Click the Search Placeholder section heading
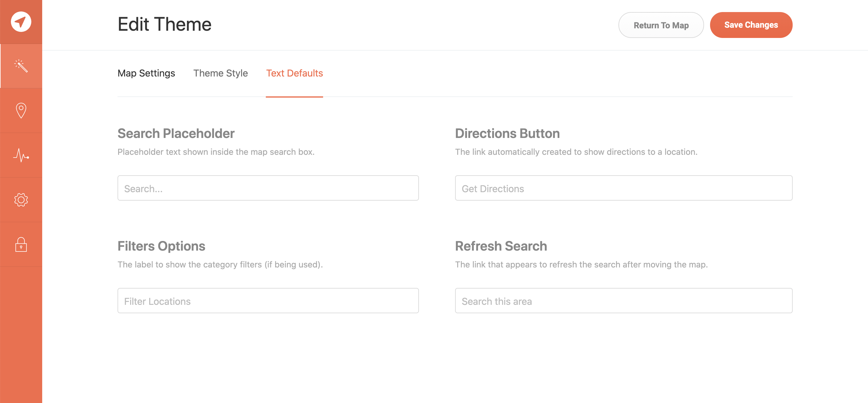Viewport: 868px width, 403px height. pyautogui.click(x=176, y=133)
